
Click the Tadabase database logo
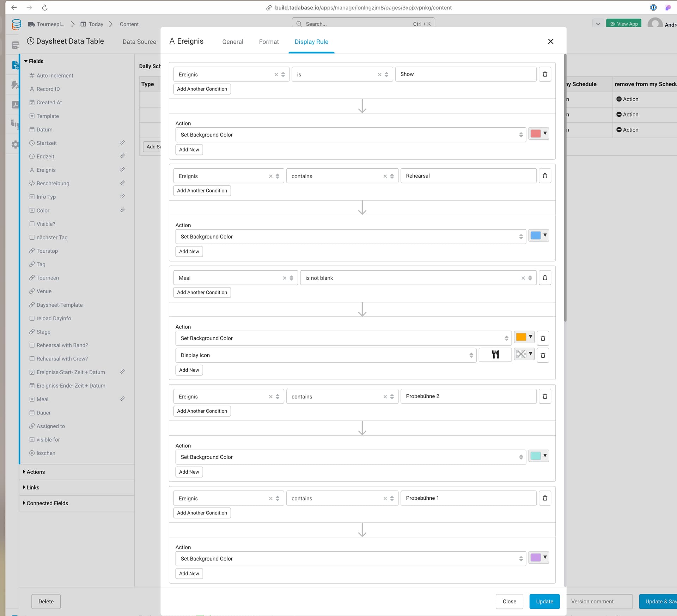tap(16, 24)
